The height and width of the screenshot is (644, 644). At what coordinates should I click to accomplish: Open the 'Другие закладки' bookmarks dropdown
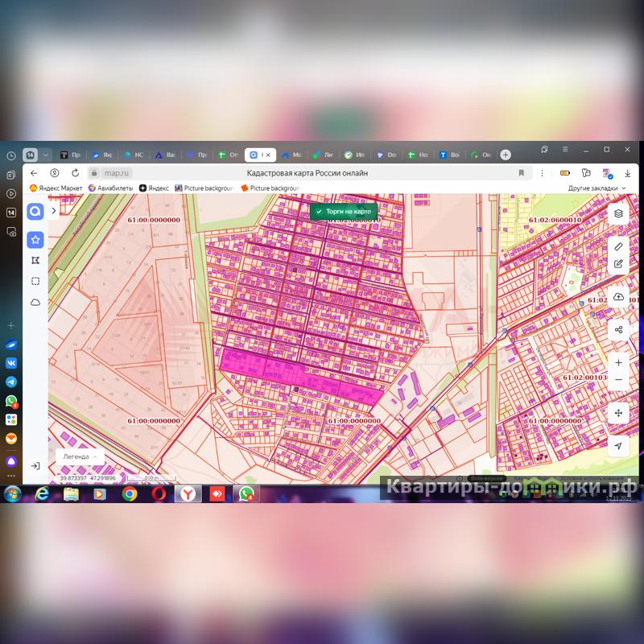click(x=597, y=188)
